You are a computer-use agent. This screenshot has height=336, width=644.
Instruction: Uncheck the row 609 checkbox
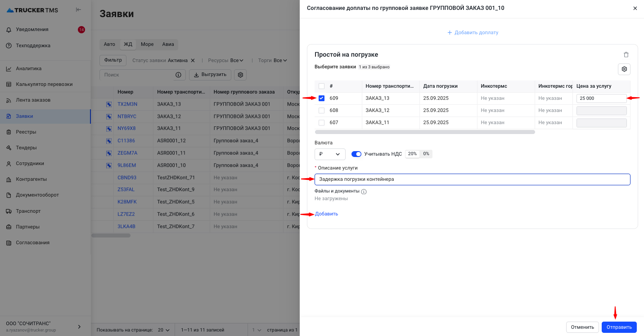coord(322,98)
